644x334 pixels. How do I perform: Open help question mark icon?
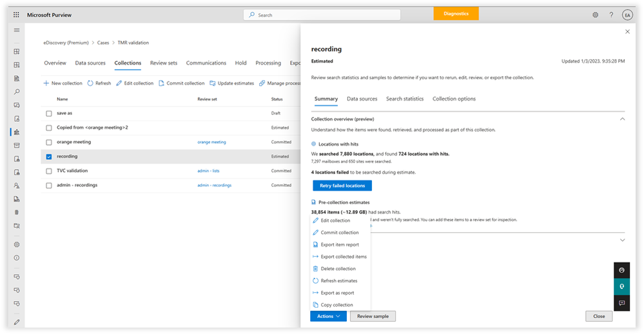611,15
